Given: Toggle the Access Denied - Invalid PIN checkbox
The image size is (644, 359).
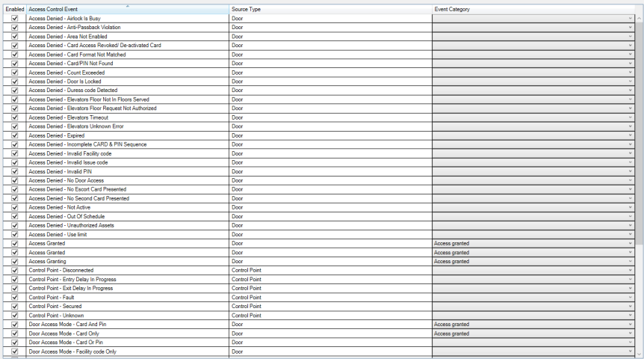Looking at the screenshot, I should pos(14,171).
